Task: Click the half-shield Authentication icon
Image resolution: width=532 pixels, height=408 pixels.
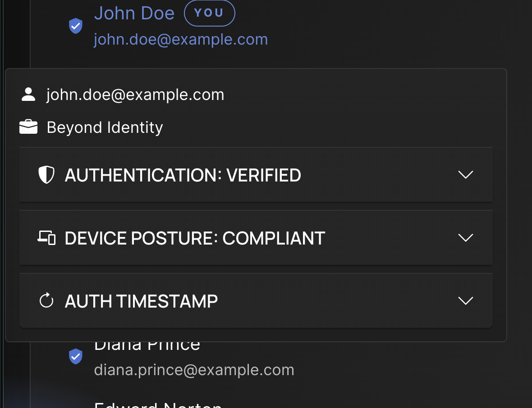Action: pos(46,175)
